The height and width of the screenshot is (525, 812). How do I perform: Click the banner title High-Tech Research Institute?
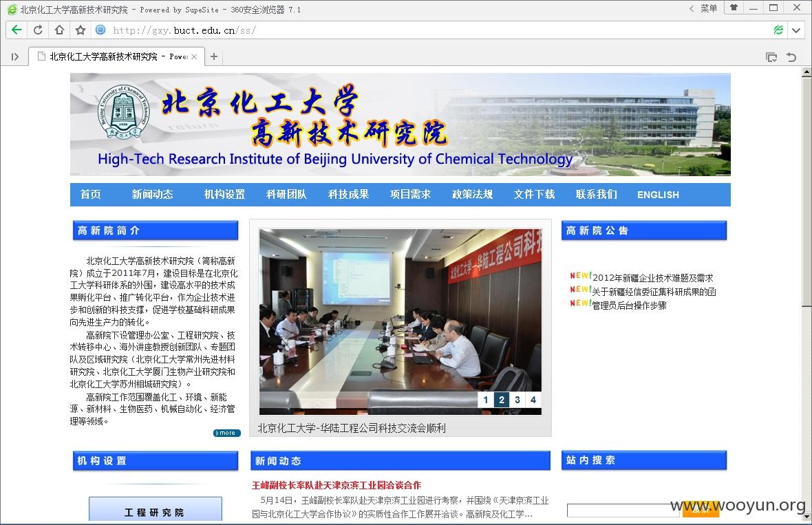[335, 159]
